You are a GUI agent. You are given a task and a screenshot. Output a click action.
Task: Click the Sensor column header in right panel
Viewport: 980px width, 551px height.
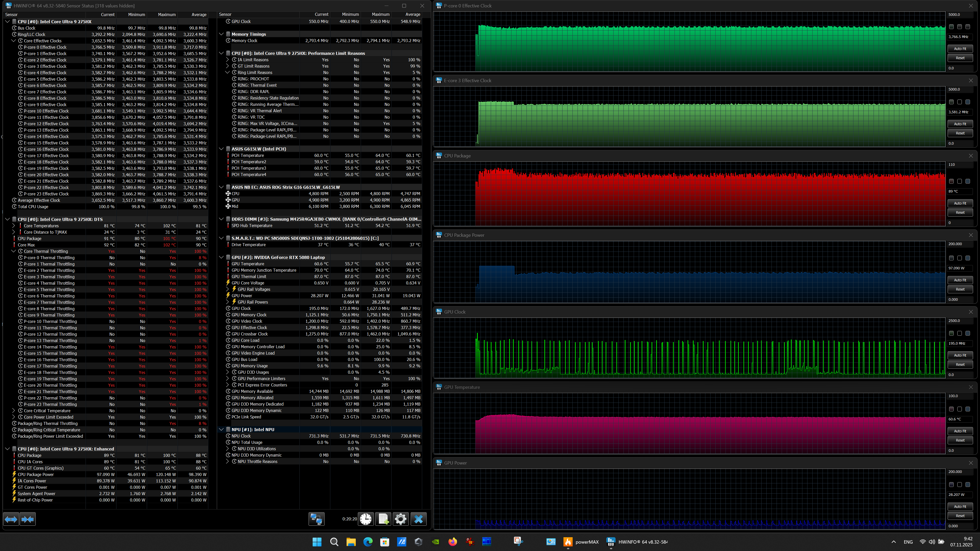225,15
